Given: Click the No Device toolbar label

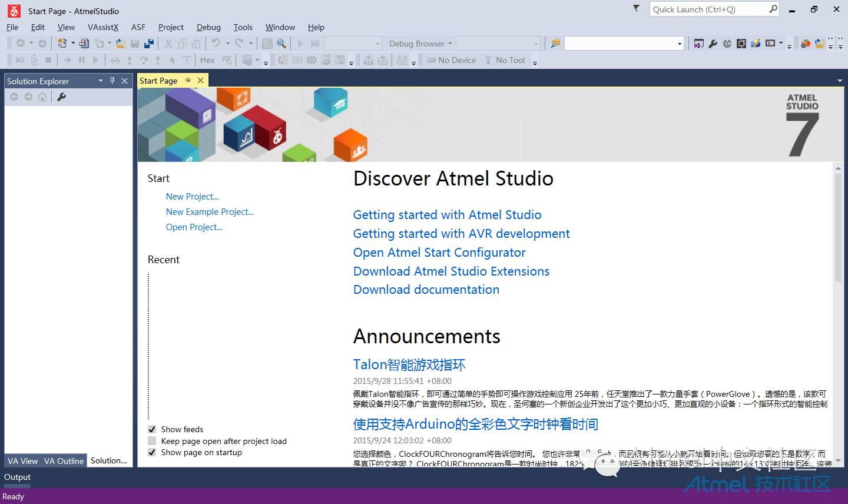Looking at the screenshot, I should (x=451, y=60).
